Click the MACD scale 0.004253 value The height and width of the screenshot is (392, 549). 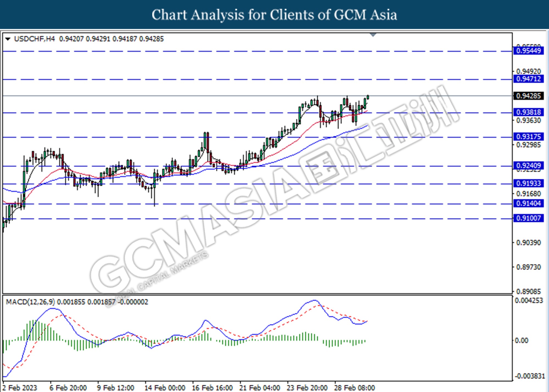[529, 301]
